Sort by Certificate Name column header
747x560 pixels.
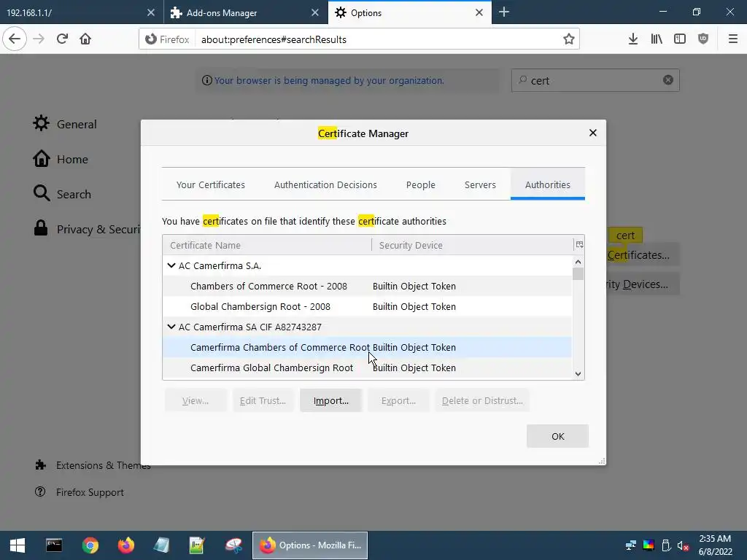(267, 245)
